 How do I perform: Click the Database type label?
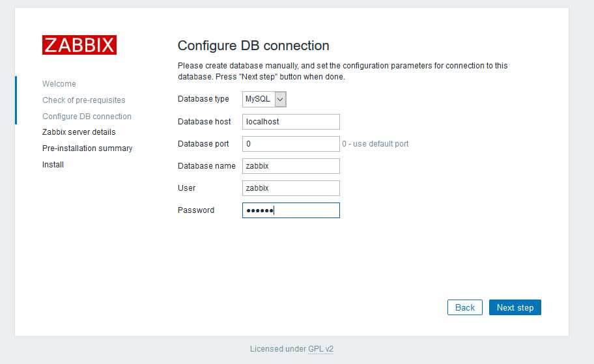coord(203,99)
